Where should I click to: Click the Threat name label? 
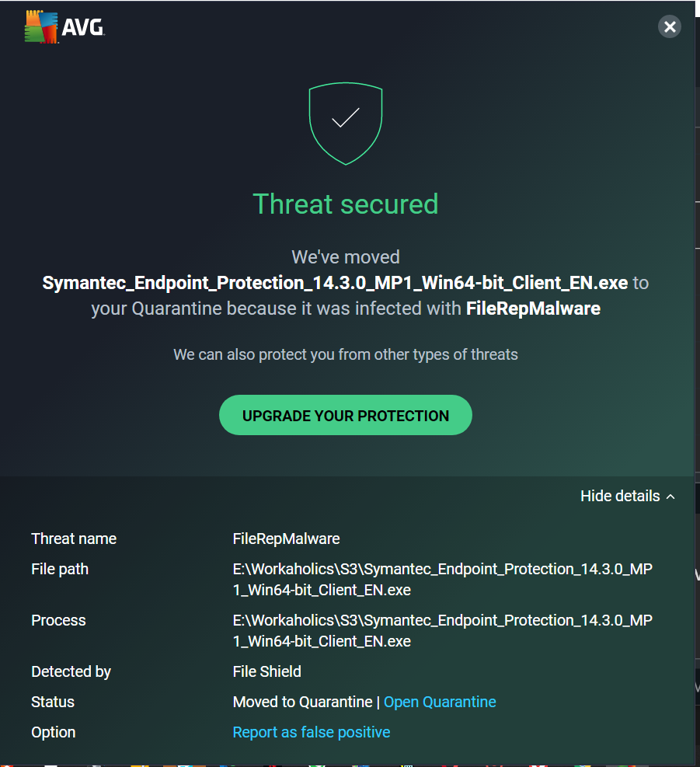(x=74, y=539)
